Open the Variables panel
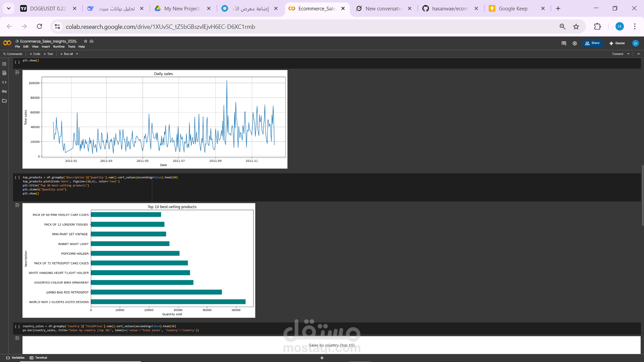Screen dimensions: 644x362 (15, 358)
